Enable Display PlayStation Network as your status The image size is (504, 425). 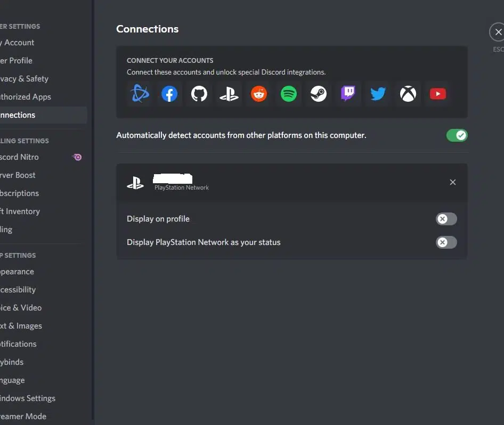[446, 242]
